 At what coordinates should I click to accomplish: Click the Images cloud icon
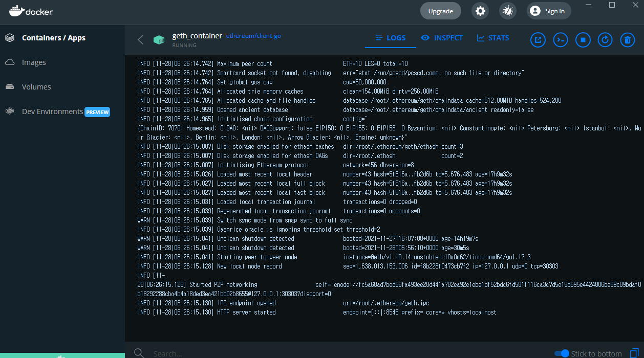pyautogui.click(x=10, y=62)
